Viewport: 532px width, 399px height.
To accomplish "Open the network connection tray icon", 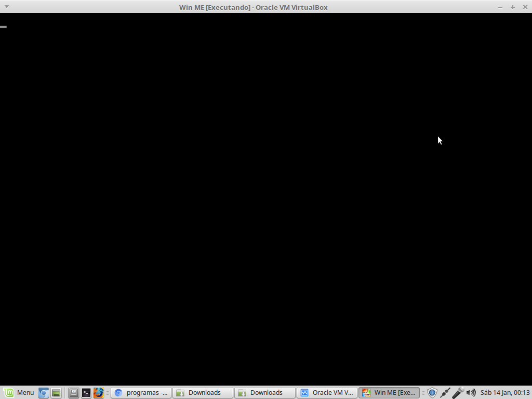I will click(445, 393).
